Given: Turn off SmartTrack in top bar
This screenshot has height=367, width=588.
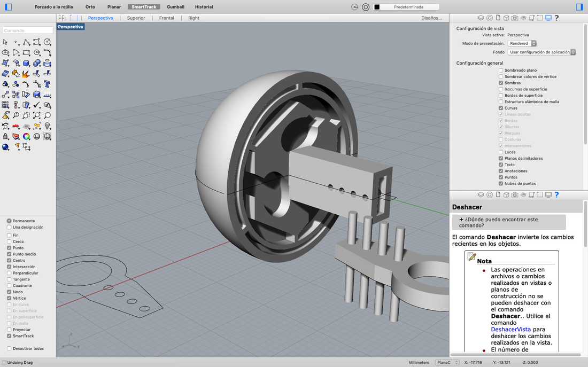Looking at the screenshot, I should click(144, 7).
